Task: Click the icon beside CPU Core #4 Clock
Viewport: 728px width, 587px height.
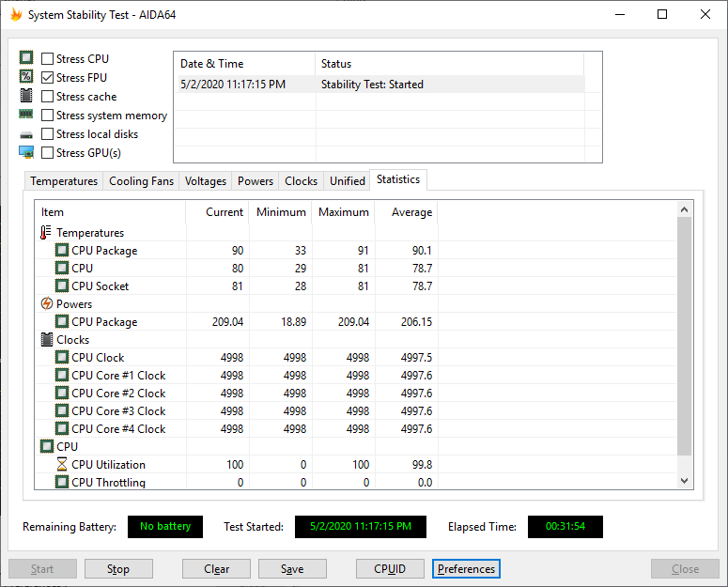Action: [62, 428]
